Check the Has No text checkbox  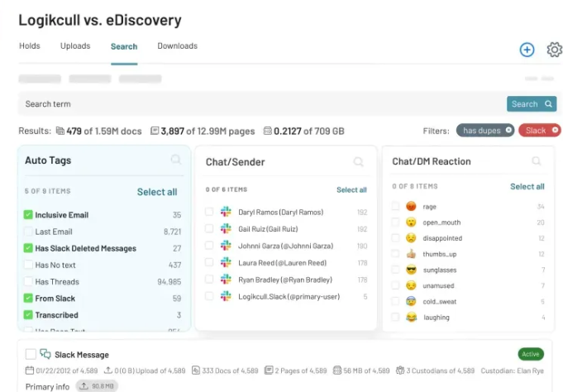point(28,265)
